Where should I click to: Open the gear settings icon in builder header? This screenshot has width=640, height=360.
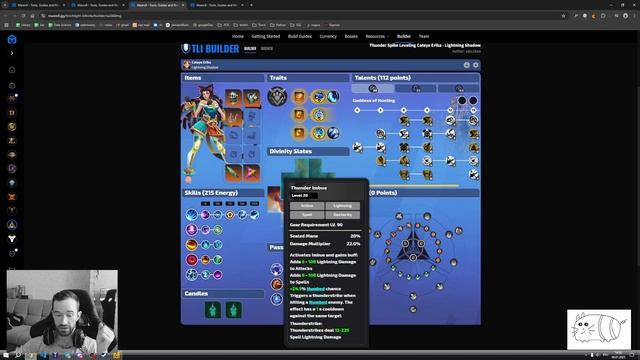[x=476, y=65]
